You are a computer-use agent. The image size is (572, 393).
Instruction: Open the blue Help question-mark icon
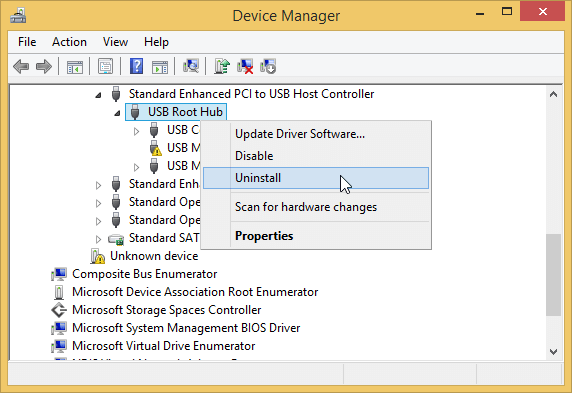point(136,66)
